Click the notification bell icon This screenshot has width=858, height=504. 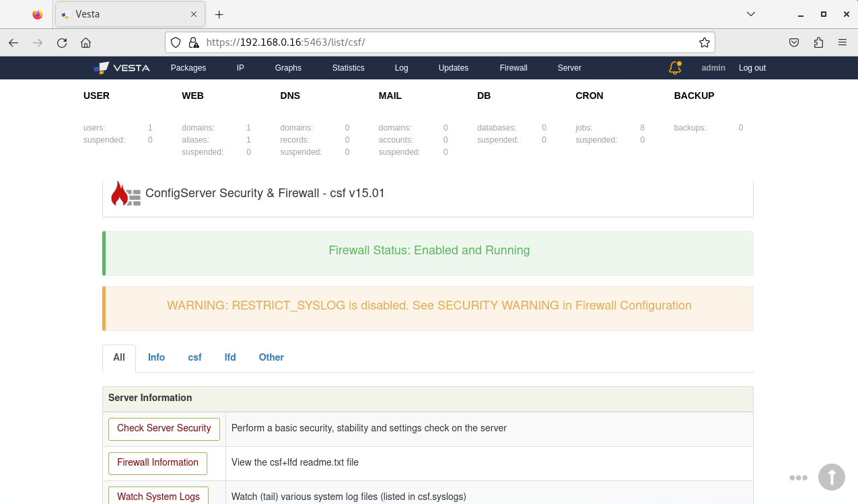(x=674, y=68)
